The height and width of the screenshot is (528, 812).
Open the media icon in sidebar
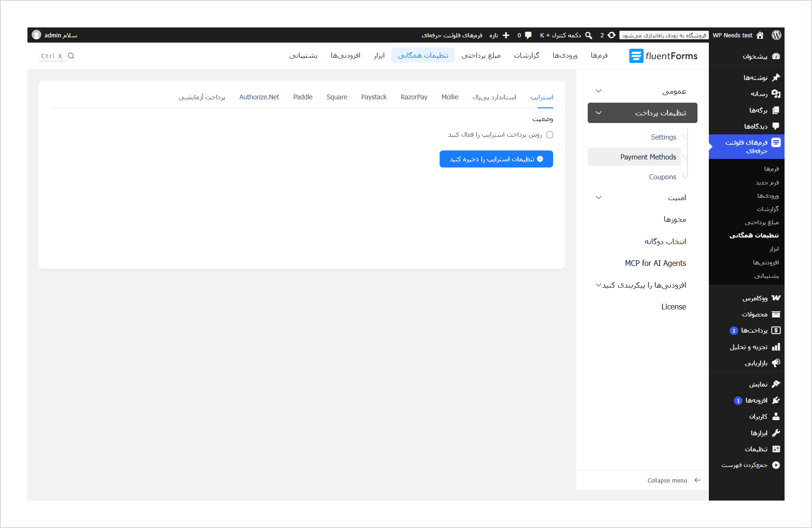point(776,94)
